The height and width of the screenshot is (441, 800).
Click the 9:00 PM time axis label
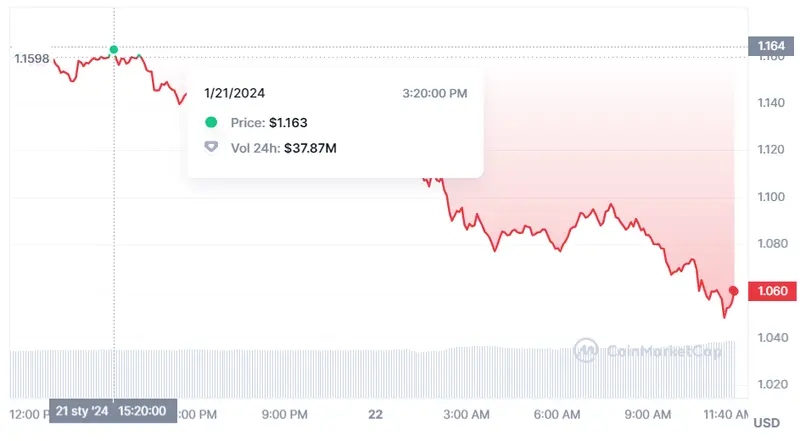[x=284, y=414]
